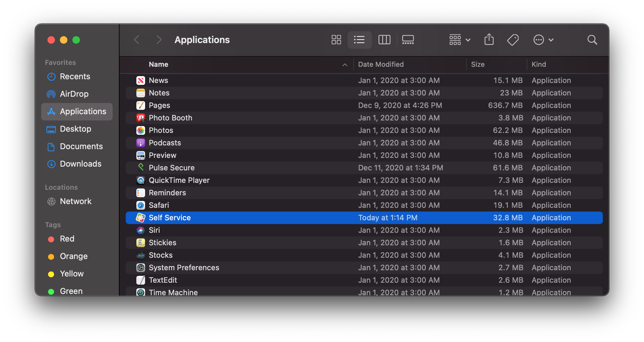The image size is (644, 342).
Task: Open Desktop in the sidebar
Action: coord(77,129)
